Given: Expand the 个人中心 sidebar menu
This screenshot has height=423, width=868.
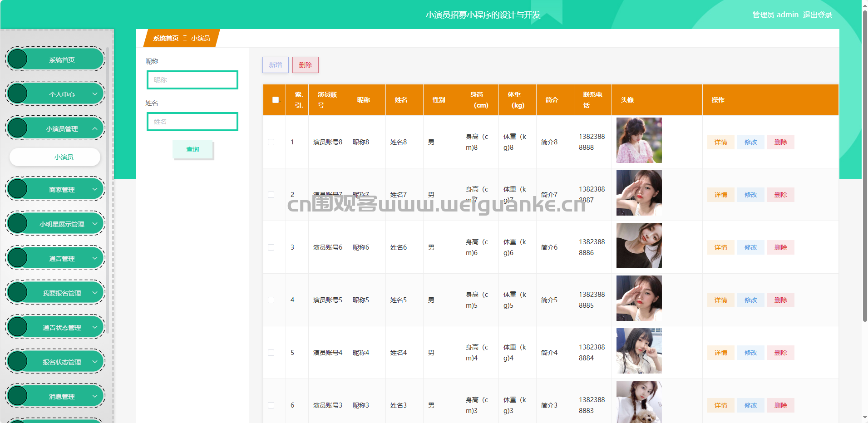Looking at the screenshot, I should coord(55,94).
